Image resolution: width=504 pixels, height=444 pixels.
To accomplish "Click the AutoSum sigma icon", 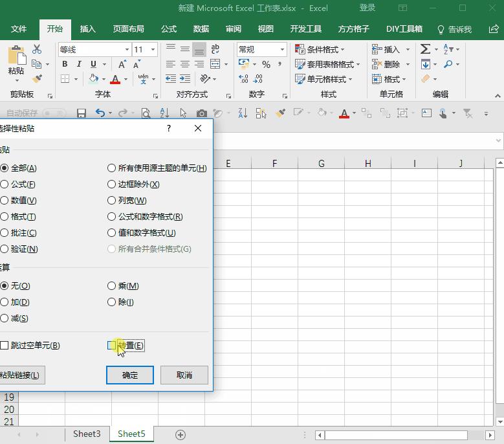I will (x=425, y=49).
